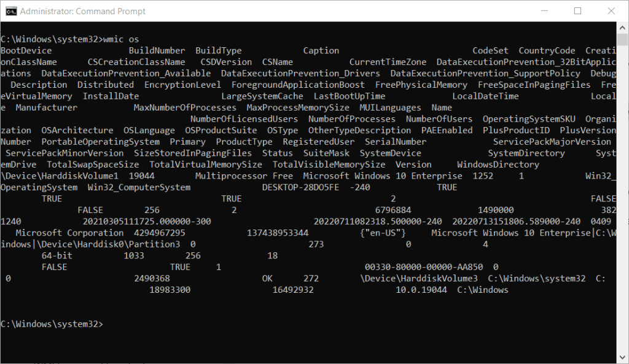
Task: Click the version value '10.0.19044'
Action: [421, 290]
